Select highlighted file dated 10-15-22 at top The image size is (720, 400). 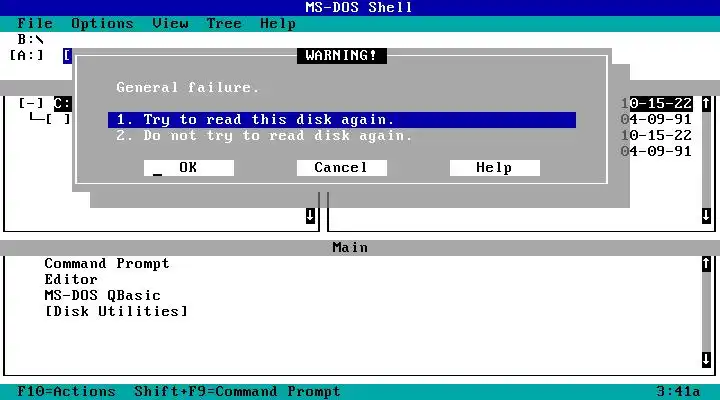click(657, 104)
